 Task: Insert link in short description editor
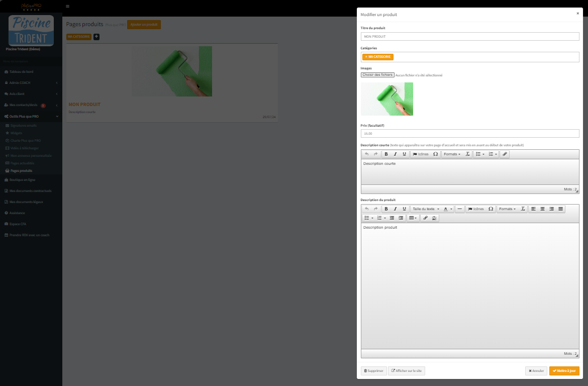pyautogui.click(x=505, y=154)
